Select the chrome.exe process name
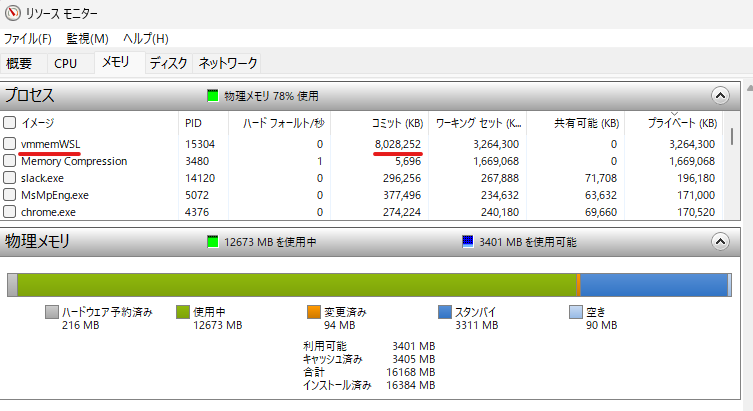The image size is (753, 411). tap(48, 212)
